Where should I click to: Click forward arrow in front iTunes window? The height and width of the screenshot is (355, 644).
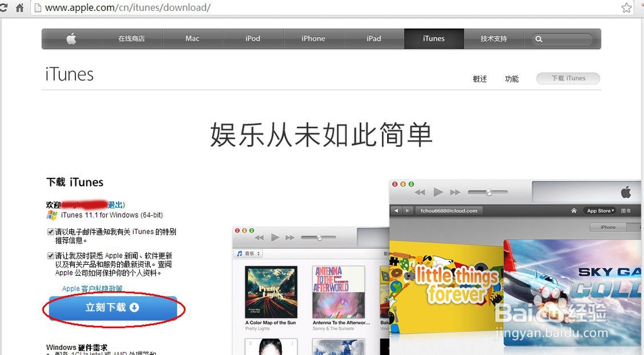pyautogui.click(x=407, y=211)
